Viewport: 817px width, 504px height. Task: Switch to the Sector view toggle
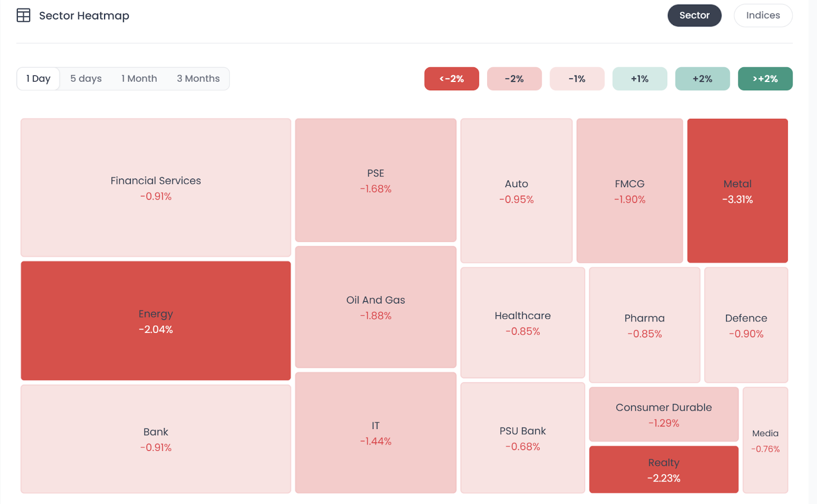pyautogui.click(x=694, y=15)
